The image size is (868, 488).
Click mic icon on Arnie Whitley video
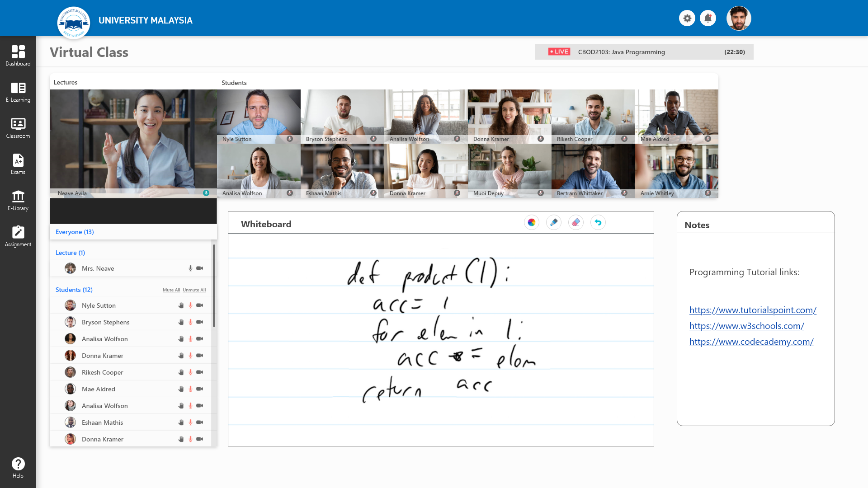pos(708,193)
